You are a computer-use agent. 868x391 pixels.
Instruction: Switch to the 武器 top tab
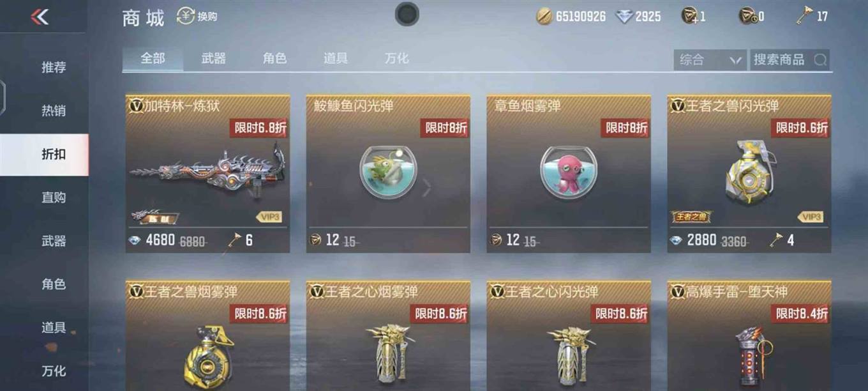pos(214,58)
